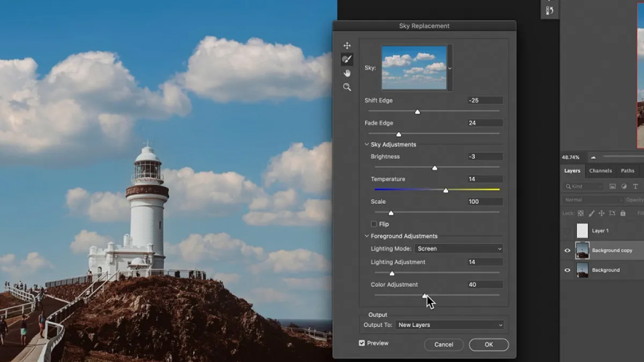644x362 pixels.
Task: Click the Temperature slider handle
Action: (x=446, y=190)
